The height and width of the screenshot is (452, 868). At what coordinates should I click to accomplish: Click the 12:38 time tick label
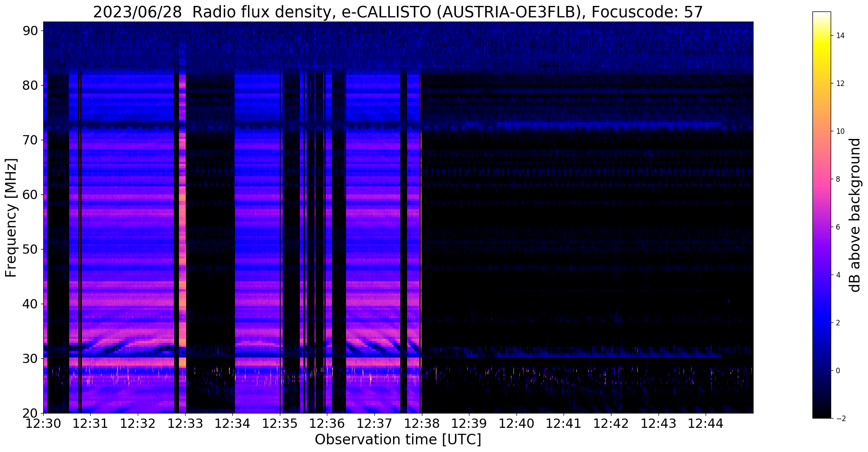(x=422, y=423)
